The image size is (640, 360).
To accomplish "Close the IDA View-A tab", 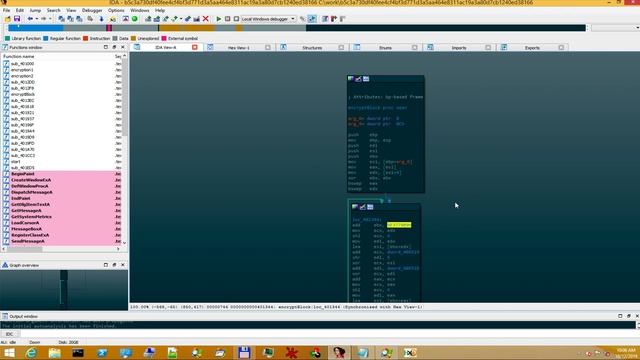I will click(x=195, y=47).
